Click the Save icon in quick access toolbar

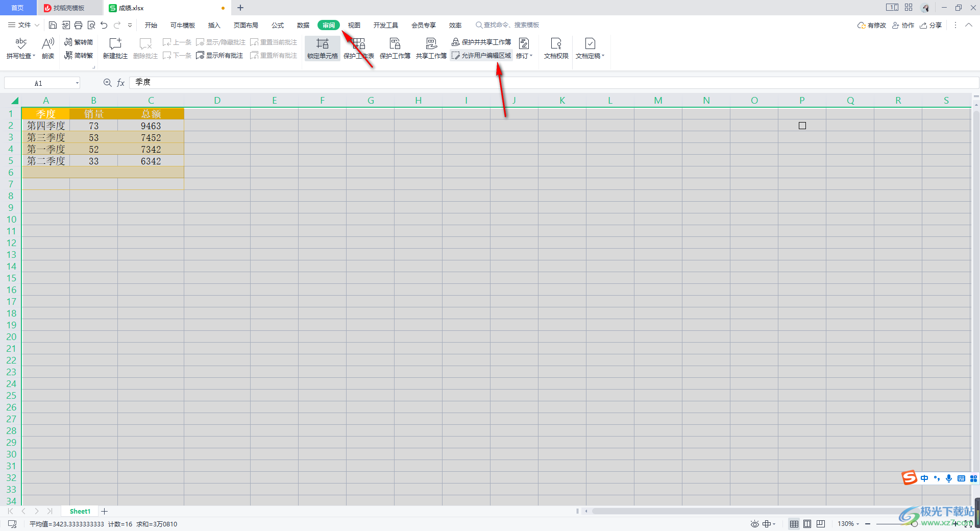[53, 25]
